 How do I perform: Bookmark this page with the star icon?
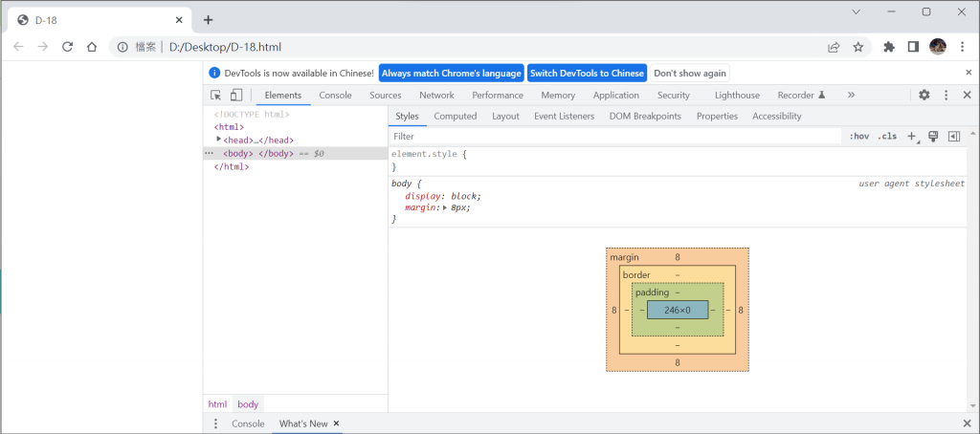tap(858, 47)
